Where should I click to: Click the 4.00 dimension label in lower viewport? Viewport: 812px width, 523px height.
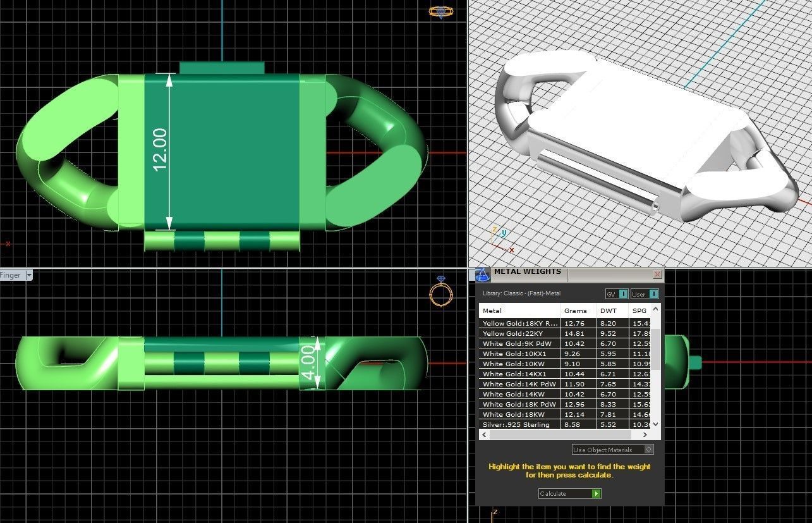(308, 362)
